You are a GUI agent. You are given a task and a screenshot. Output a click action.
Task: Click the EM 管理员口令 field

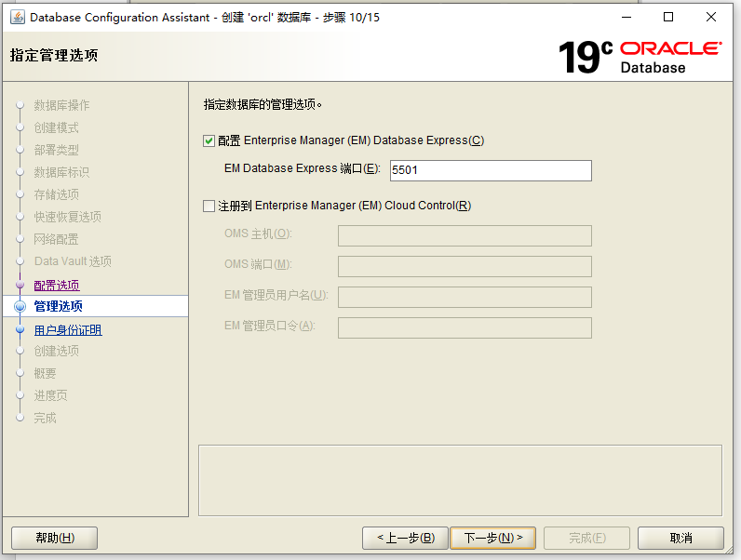coord(465,327)
